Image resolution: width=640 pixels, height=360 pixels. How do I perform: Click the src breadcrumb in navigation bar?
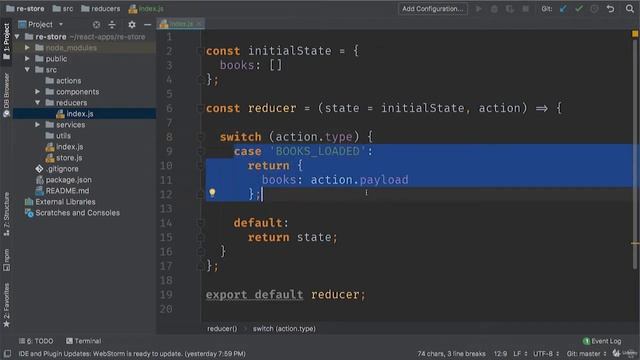[x=63, y=9]
